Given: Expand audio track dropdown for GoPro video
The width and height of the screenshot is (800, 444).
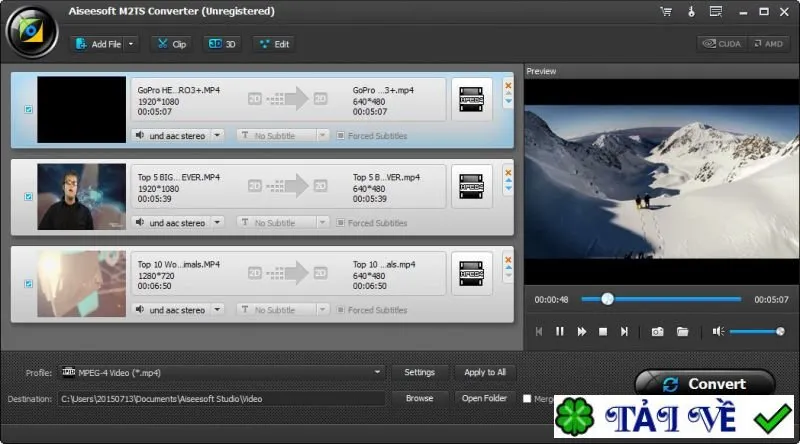Looking at the screenshot, I should point(217,136).
